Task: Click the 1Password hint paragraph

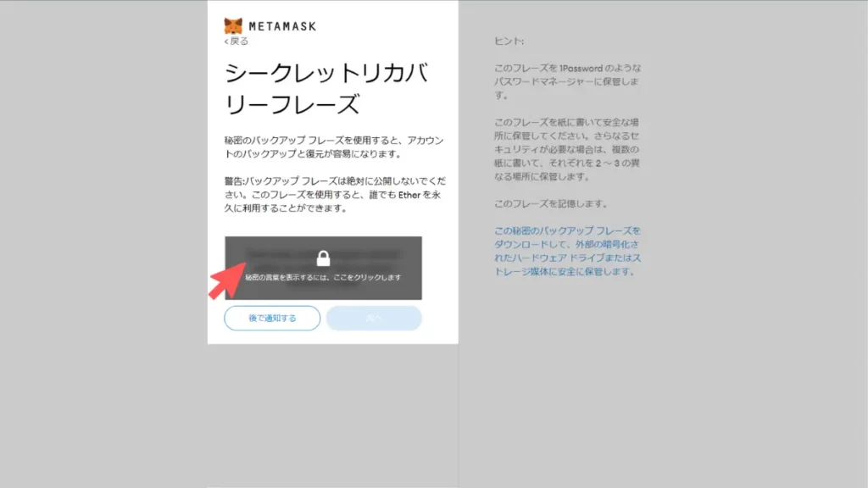Action: pyautogui.click(x=567, y=81)
